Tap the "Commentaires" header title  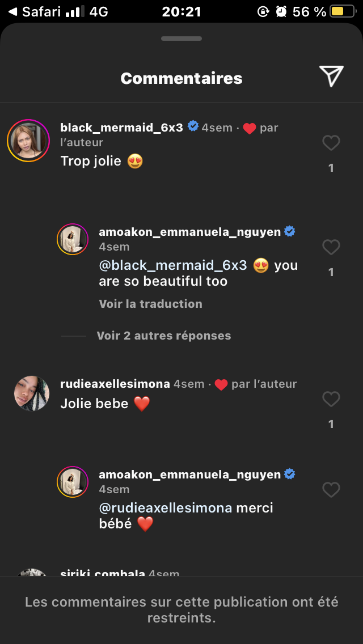[181, 78]
